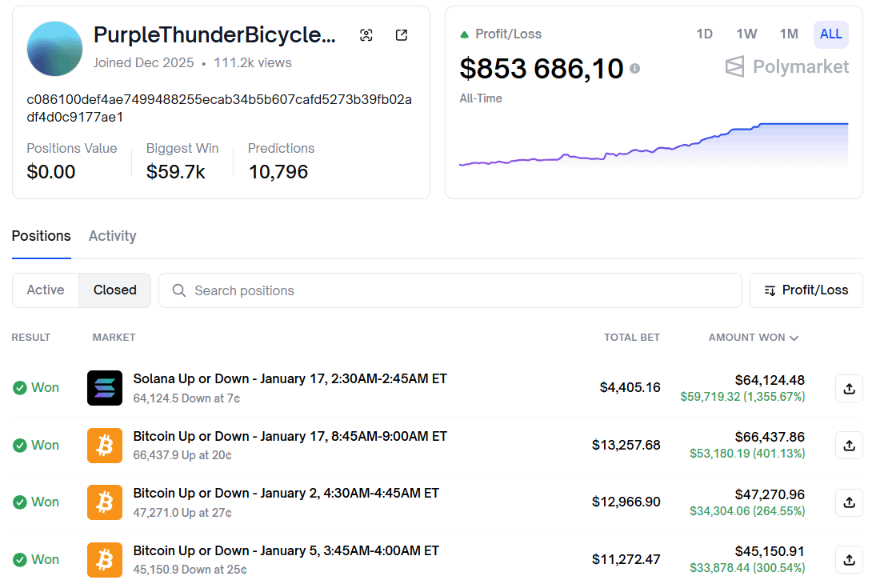Share the Bitcoin January 2 position
This screenshot has height=588, width=872.
849,502
